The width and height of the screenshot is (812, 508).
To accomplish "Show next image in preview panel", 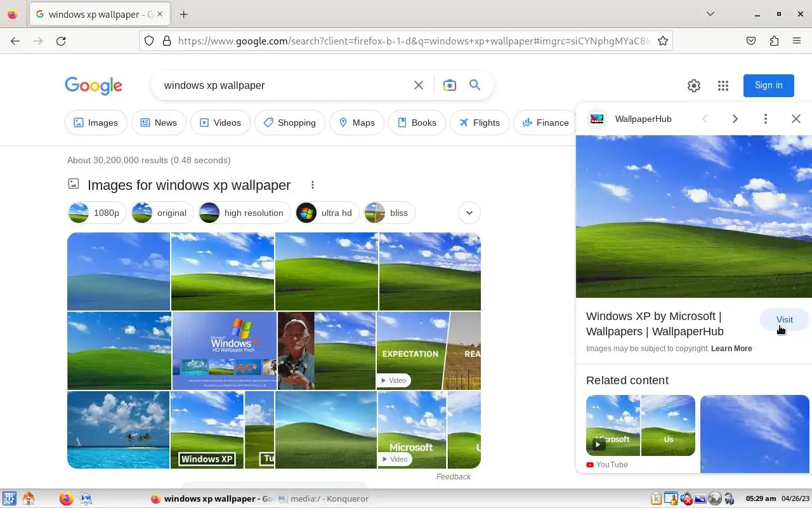I will pyautogui.click(x=735, y=119).
